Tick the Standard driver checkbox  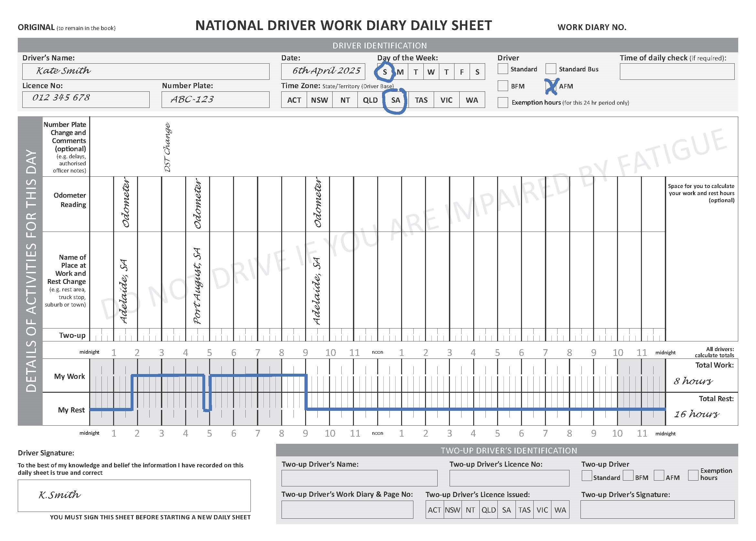click(x=503, y=69)
